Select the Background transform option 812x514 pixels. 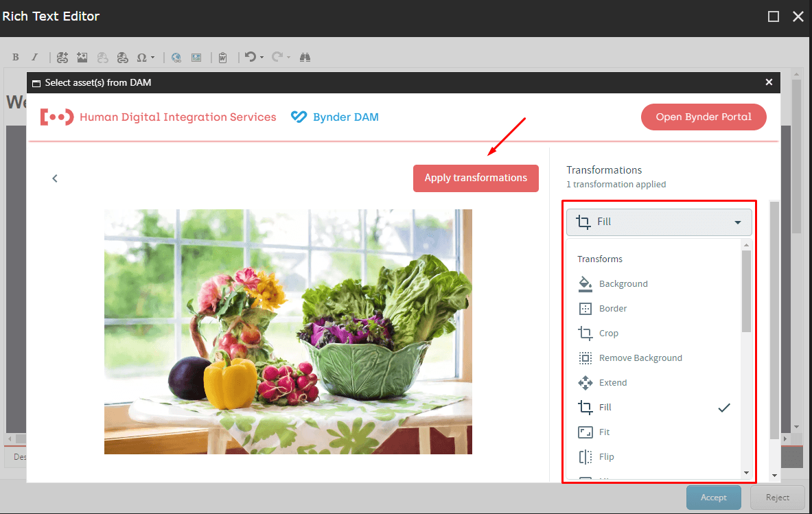[x=623, y=284]
